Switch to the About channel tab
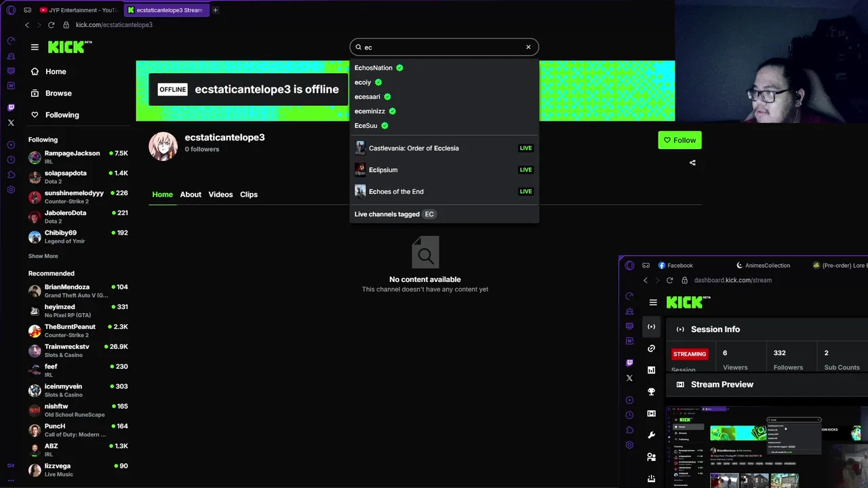This screenshot has width=868, height=488. coord(191,195)
